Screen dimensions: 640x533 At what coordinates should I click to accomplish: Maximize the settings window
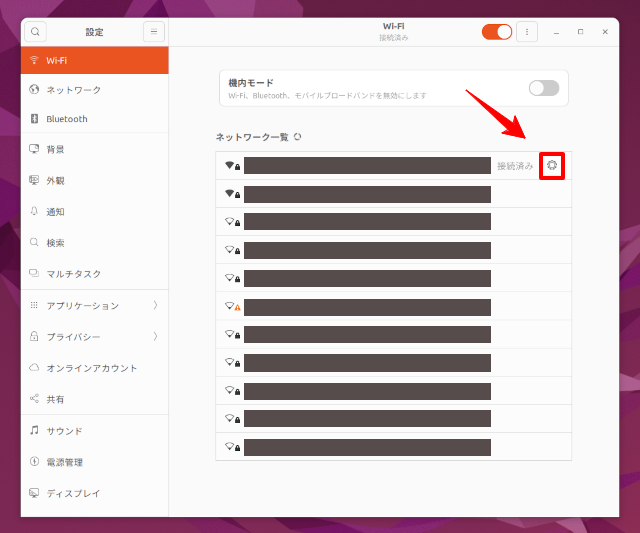pyautogui.click(x=580, y=32)
